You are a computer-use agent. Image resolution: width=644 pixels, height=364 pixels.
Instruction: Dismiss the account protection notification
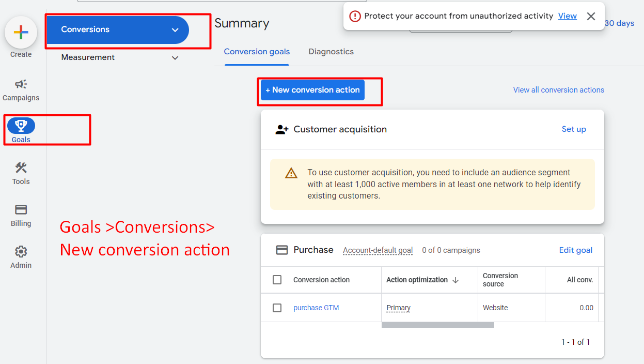click(x=591, y=16)
